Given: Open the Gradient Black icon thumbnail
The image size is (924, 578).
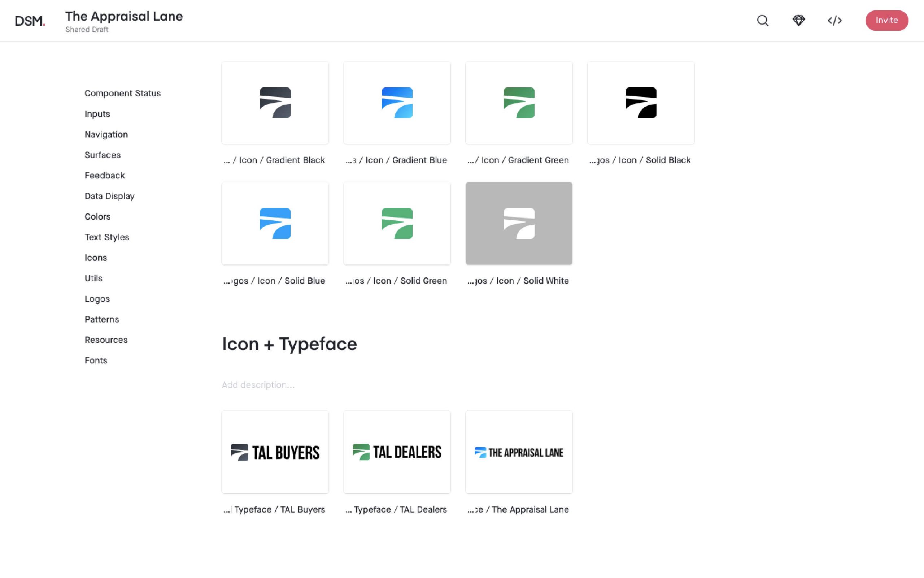Looking at the screenshot, I should pyautogui.click(x=275, y=103).
